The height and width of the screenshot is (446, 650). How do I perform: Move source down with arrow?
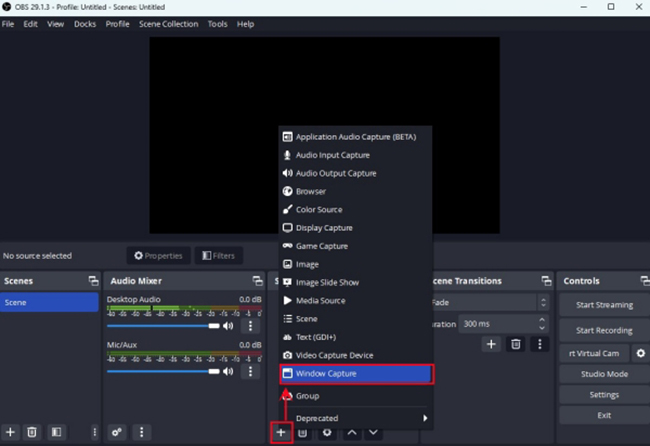tap(374, 433)
